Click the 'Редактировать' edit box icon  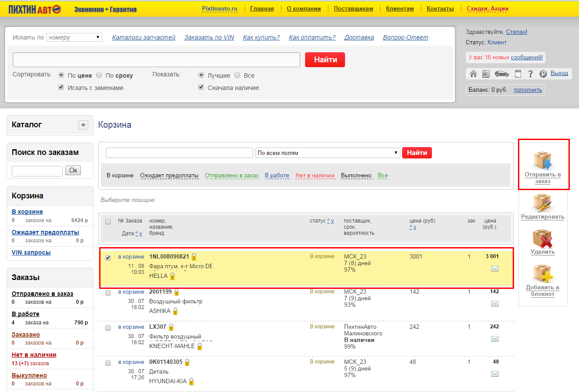click(x=543, y=203)
